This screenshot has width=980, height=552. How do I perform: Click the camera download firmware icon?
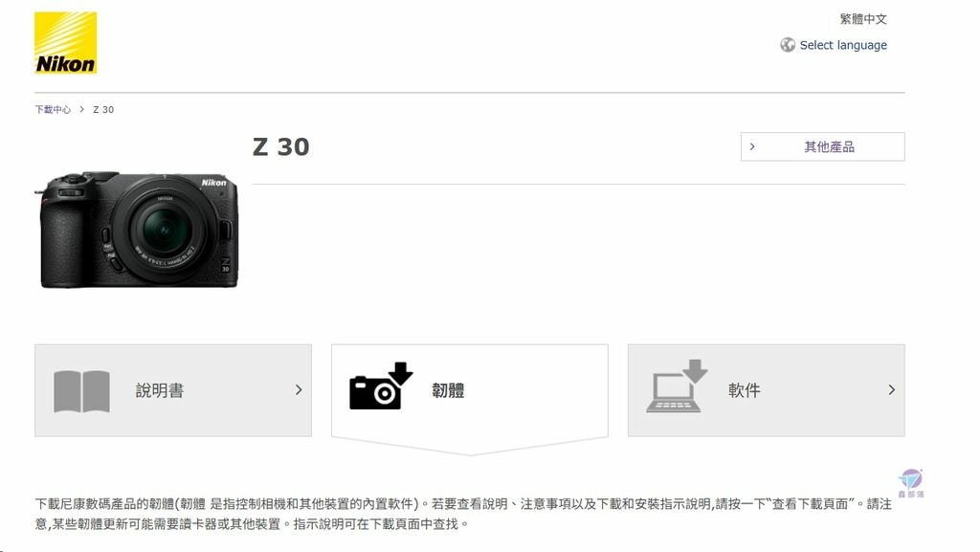(x=381, y=386)
